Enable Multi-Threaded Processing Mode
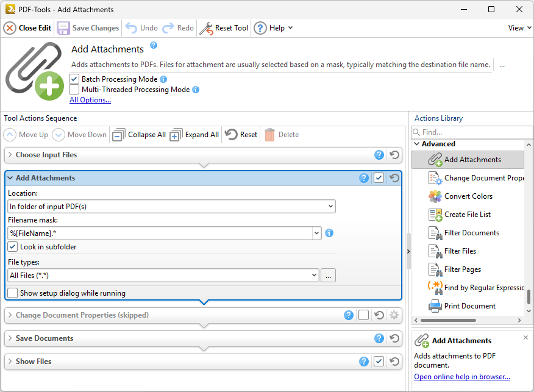The height and width of the screenshot is (392, 534). click(x=74, y=90)
